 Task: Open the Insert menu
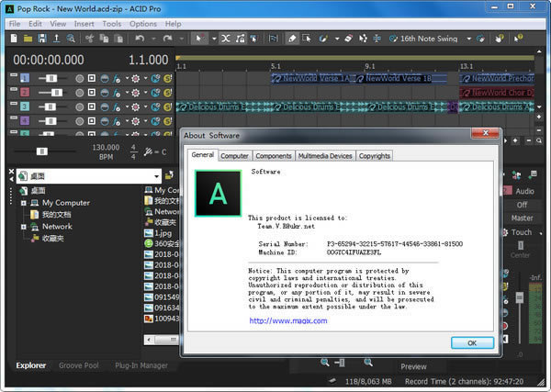(84, 24)
